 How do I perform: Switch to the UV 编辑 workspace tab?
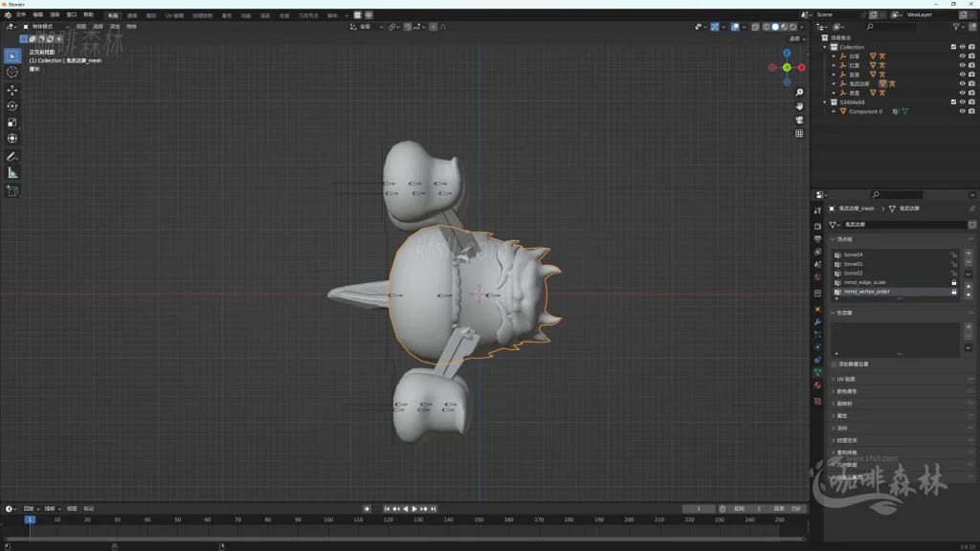[175, 15]
